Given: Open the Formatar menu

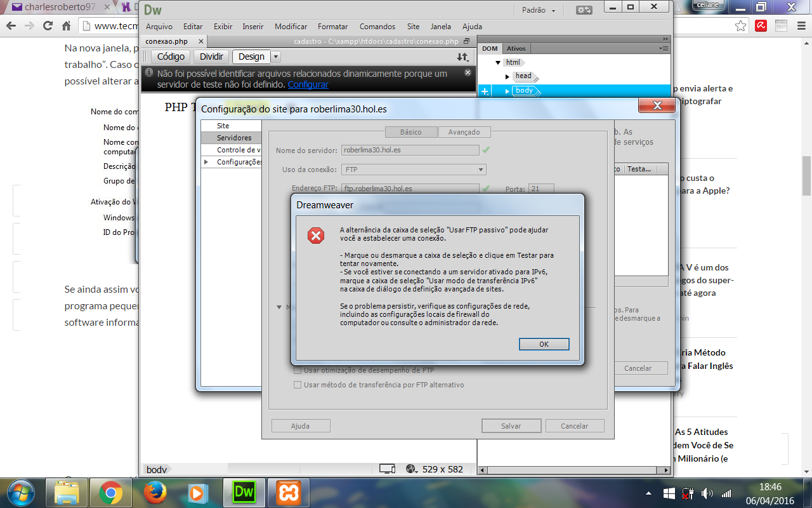Looking at the screenshot, I should point(333,27).
